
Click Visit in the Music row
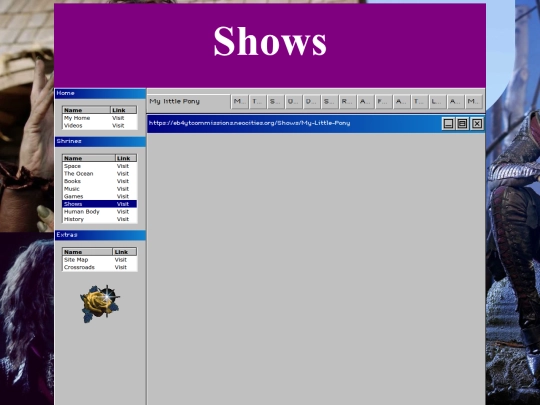click(x=123, y=189)
